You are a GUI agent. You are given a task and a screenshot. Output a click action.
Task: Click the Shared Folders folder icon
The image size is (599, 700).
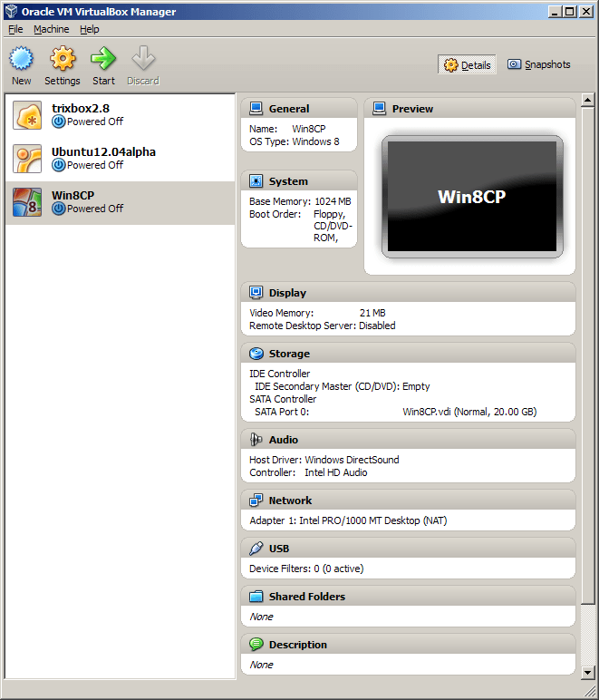pyautogui.click(x=256, y=597)
